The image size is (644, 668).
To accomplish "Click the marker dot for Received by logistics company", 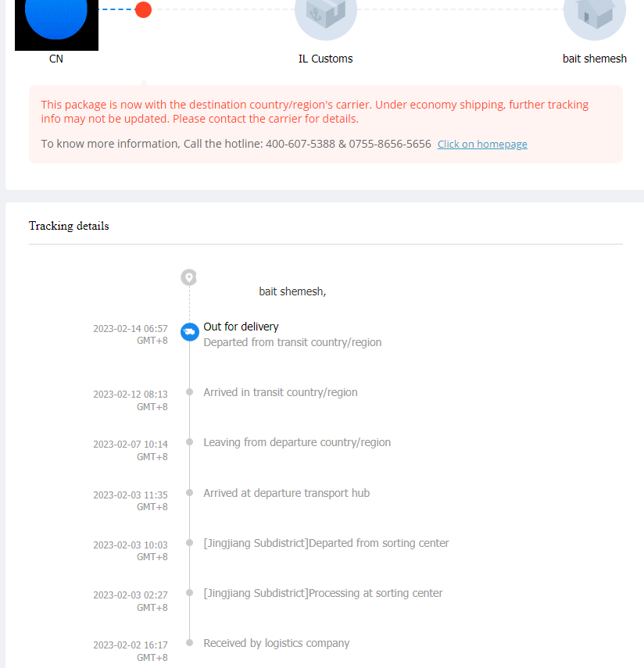I will click(x=190, y=642).
